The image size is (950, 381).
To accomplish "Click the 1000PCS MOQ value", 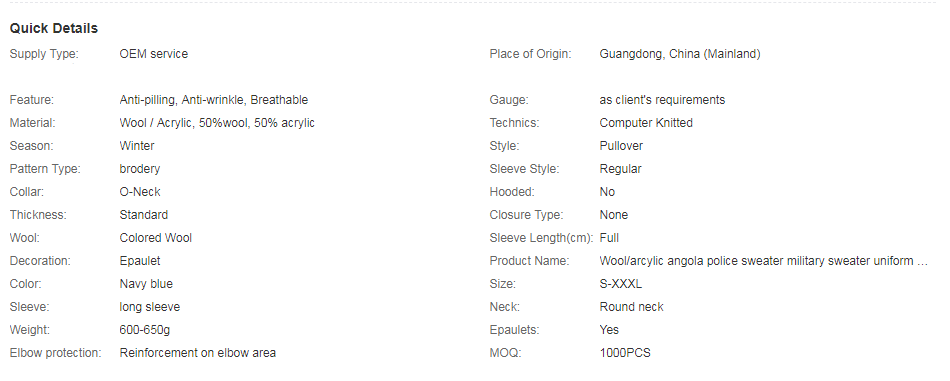I will [x=625, y=353].
